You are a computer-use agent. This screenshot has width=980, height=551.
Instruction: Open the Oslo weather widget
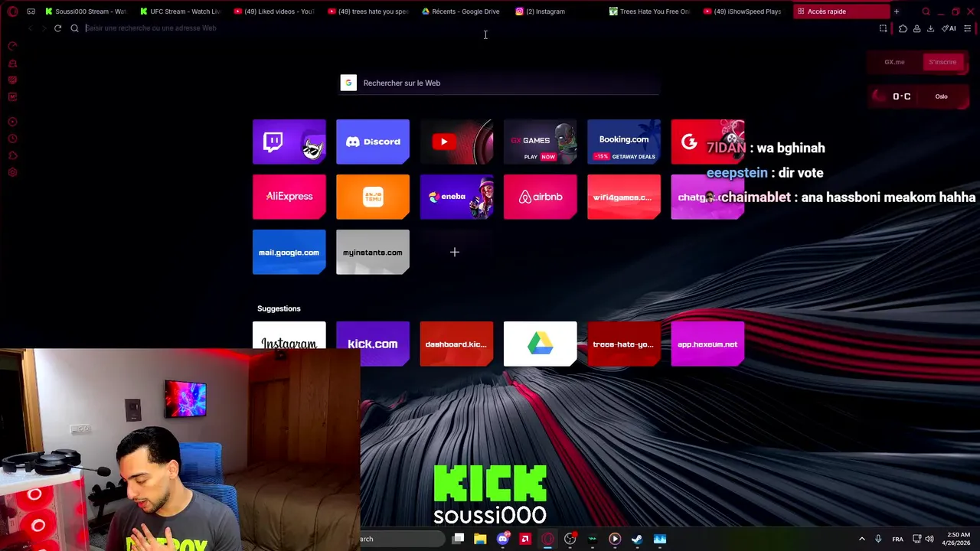pos(916,96)
